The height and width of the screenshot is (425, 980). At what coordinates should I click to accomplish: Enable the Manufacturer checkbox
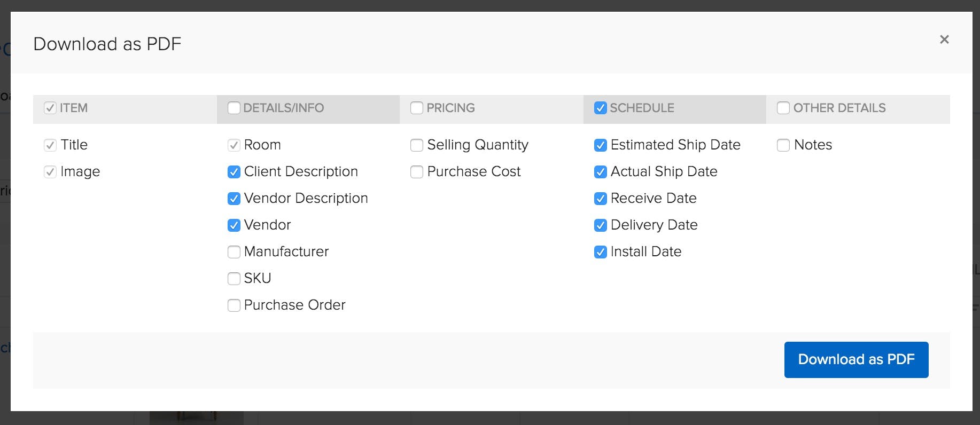pos(234,251)
